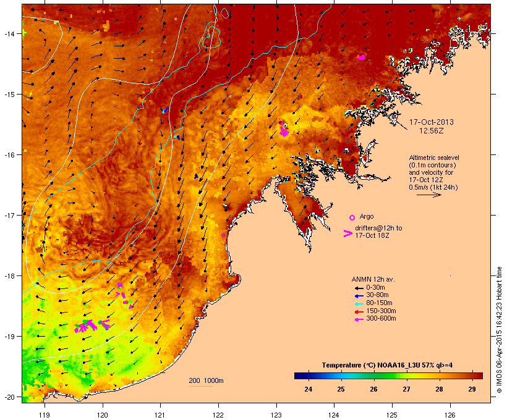This screenshot has height=420, width=507.
Task: Click the latitude axis label -20
Action: click(x=9, y=397)
